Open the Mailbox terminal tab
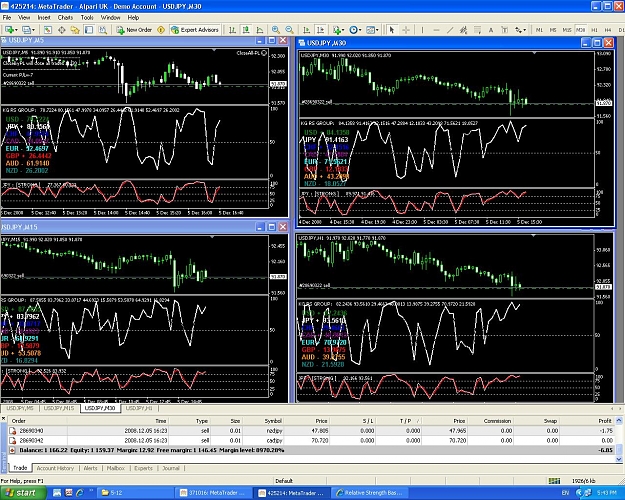Image resolution: width=625 pixels, height=500 pixels. 116,468
